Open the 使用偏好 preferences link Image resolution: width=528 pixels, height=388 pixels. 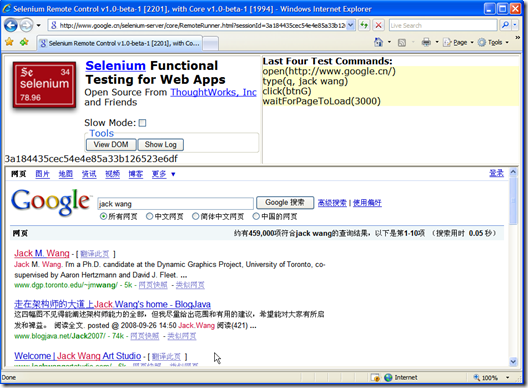coord(367,203)
